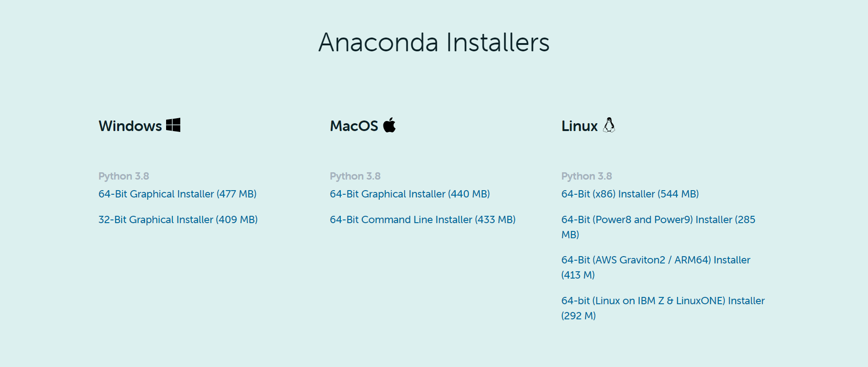Screen dimensions: 868x367
Task: Click the wrapped "(292 M)" size text
Action: click(578, 316)
